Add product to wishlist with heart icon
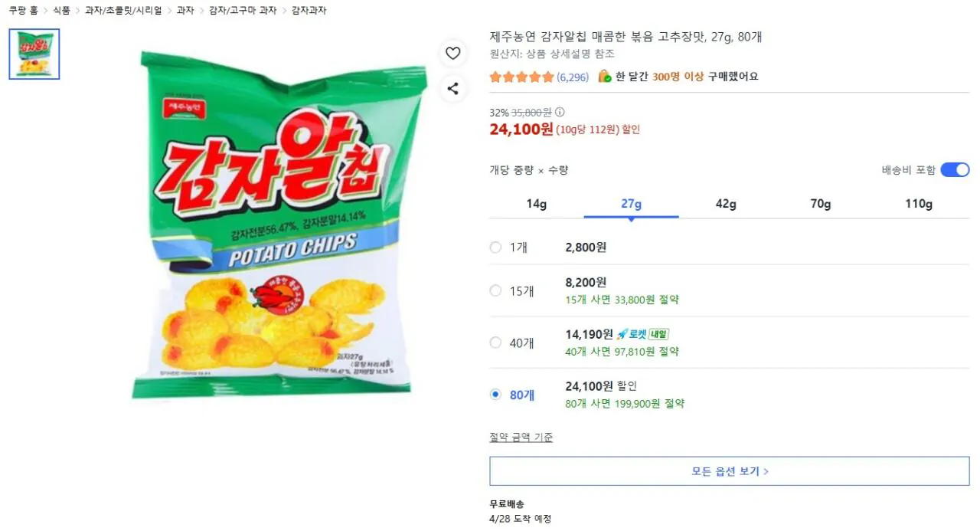The image size is (980, 531). pyautogui.click(x=452, y=53)
